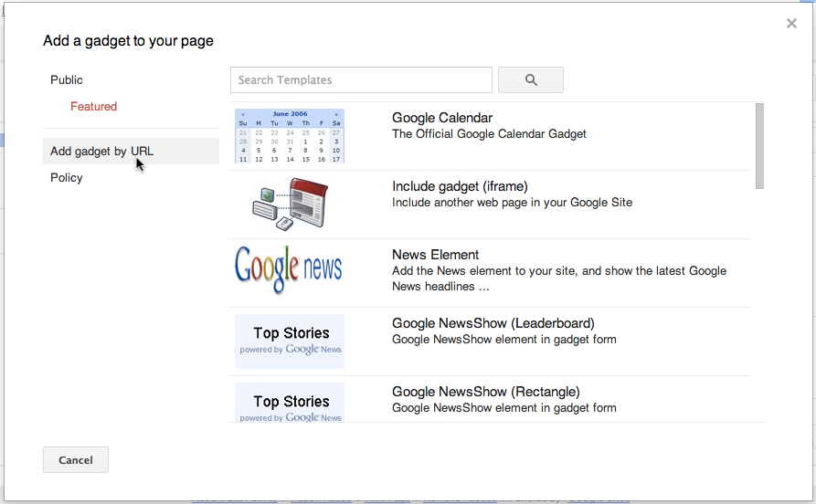The width and height of the screenshot is (816, 504).
Task: Open the News Element title
Action: click(x=435, y=255)
